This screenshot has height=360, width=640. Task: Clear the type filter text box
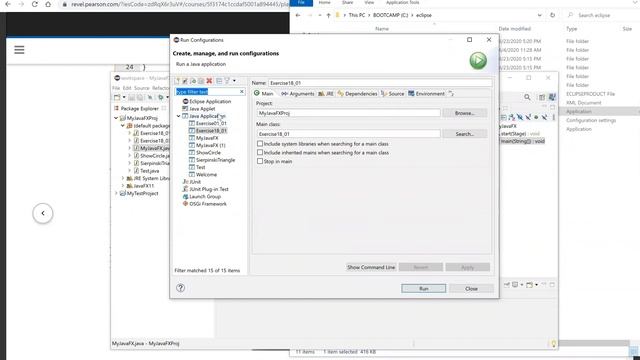point(242,91)
